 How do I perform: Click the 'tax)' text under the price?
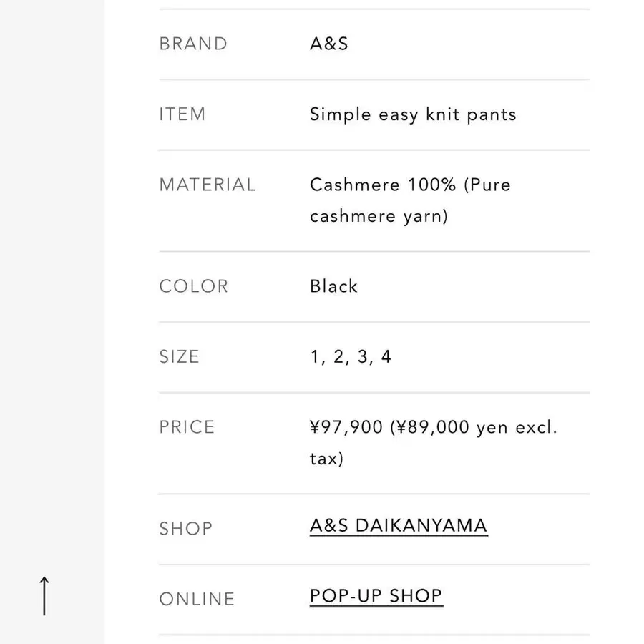(x=326, y=459)
